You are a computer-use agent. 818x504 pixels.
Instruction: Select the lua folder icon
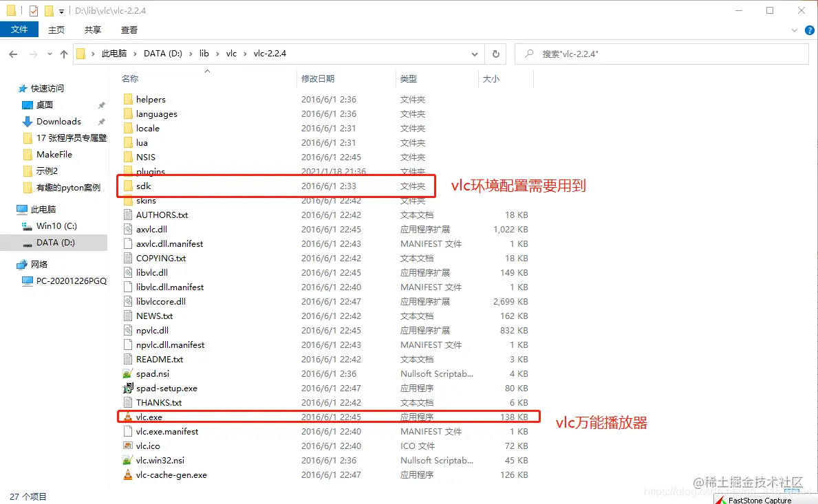pos(128,143)
